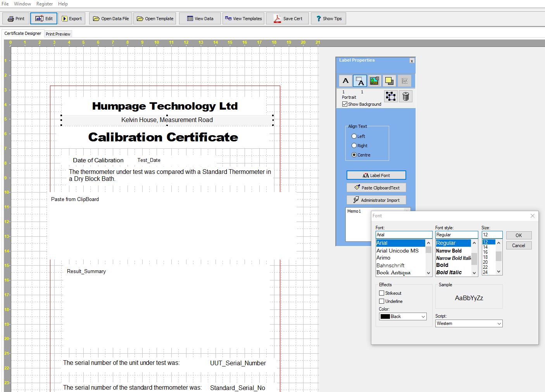Select the Humpage Technology Ltd label
Viewport: 545px width, 392px height.
[x=165, y=106]
